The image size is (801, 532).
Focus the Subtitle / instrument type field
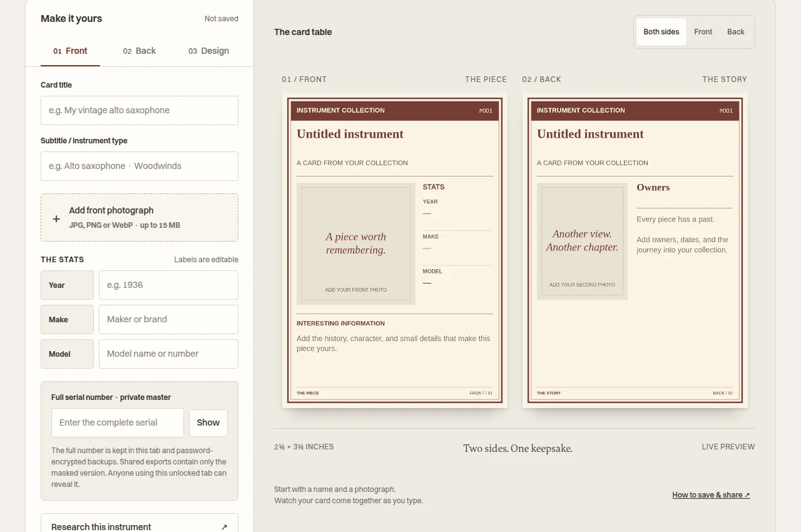(x=140, y=166)
